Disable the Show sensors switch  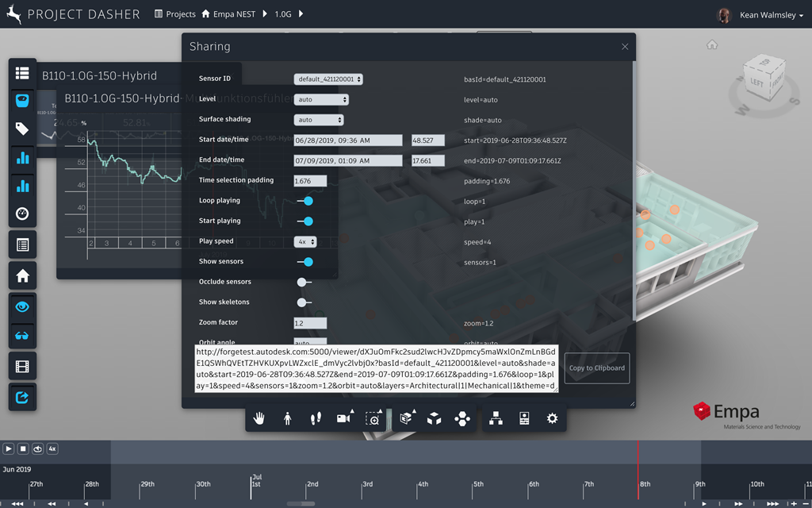(304, 262)
